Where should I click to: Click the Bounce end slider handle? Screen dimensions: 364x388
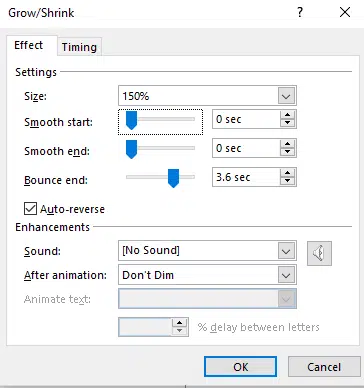click(173, 178)
